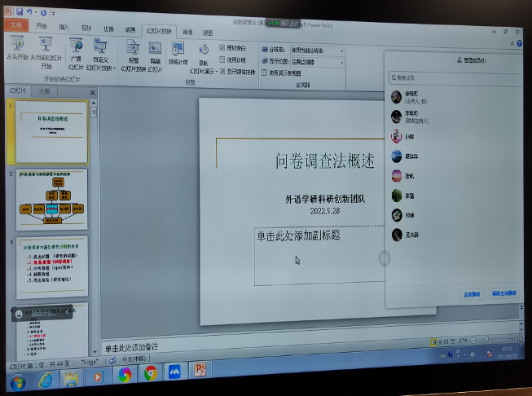532x396 pixels.
Task: Switch to the Transitions (切换) ribbon tab
Action: pyautogui.click(x=108, y=29)
